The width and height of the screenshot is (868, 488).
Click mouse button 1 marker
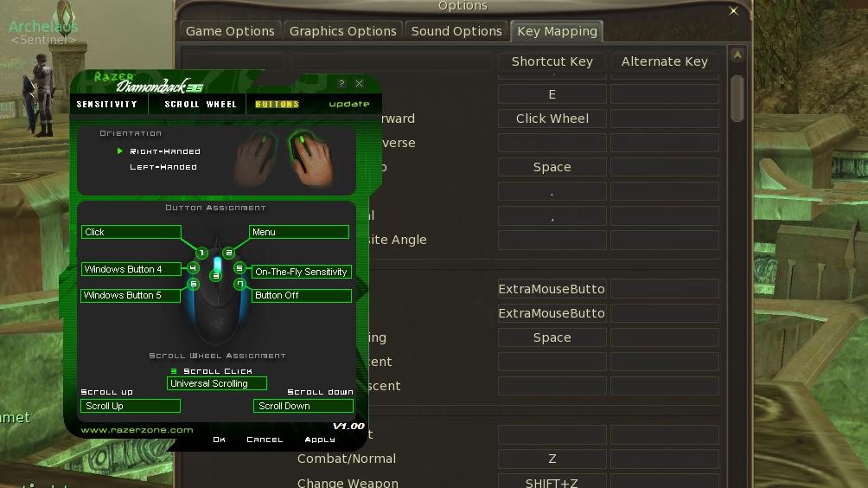(x=201, y=254)
